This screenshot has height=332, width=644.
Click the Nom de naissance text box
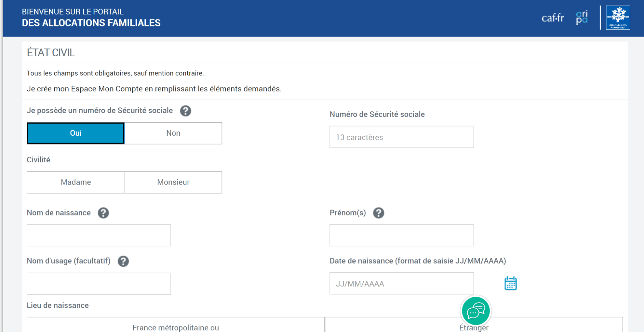(99, 235)
